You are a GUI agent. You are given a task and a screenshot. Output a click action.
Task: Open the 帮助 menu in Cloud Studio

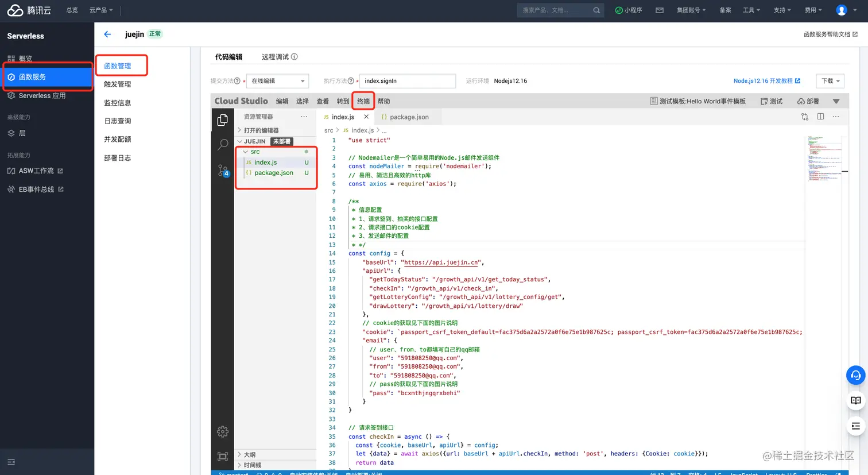click(384, 101)
